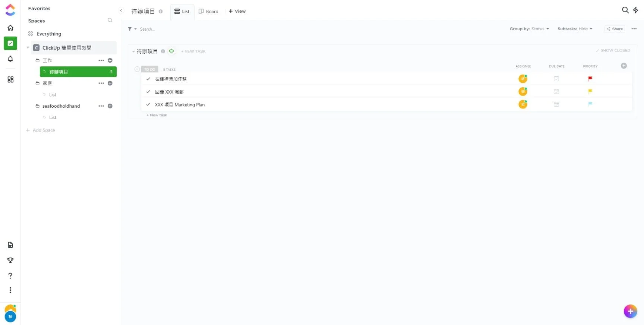Expand 工作 folder
The width and height of the screenshot is (644, 325).
coord(37,60)
